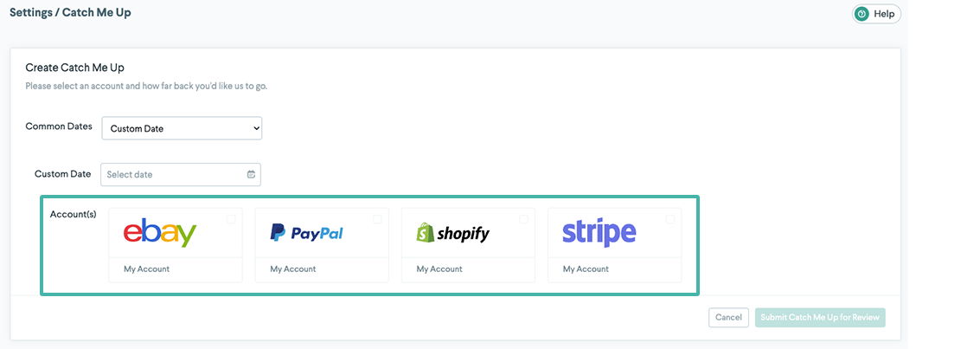The height and width of the screenshot is (349, 980).
Task: Select My Account text under Stripe
Action: (x=586, y=269)
